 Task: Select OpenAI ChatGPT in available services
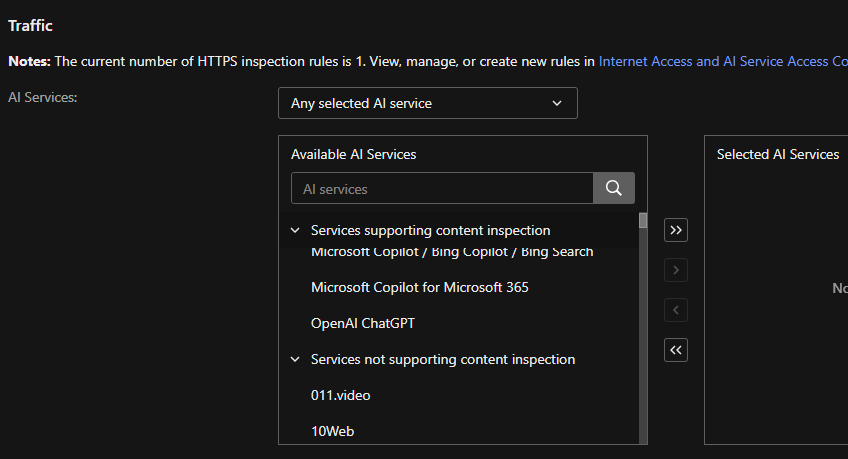click(362, 323)
